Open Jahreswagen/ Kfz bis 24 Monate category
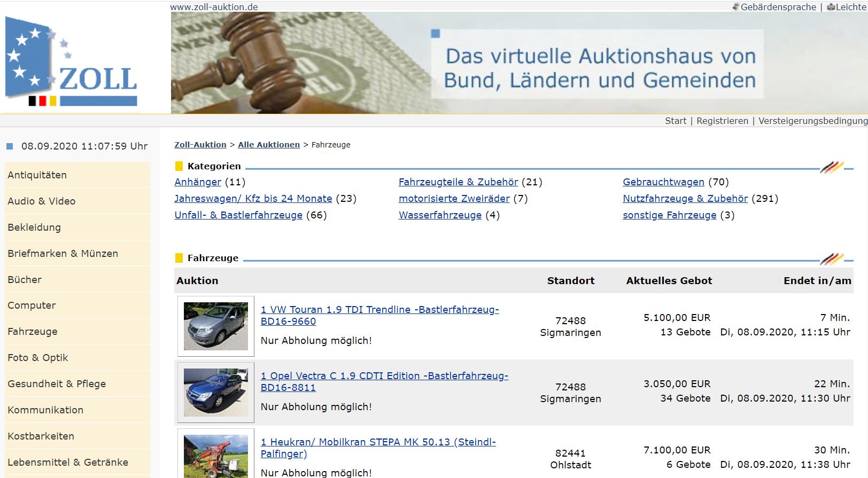This screenshot has width=868, height=478. pyautogui.click(x=253, y=199)
